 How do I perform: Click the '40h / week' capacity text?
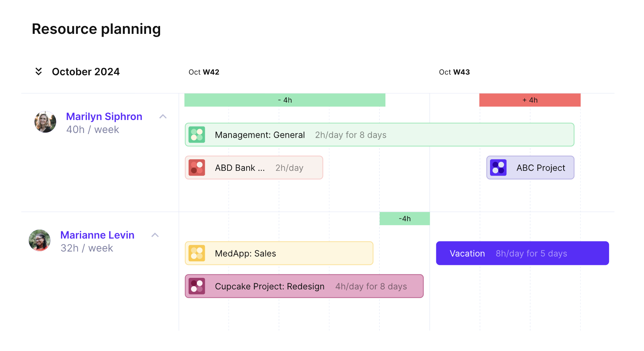pos(93,130)
